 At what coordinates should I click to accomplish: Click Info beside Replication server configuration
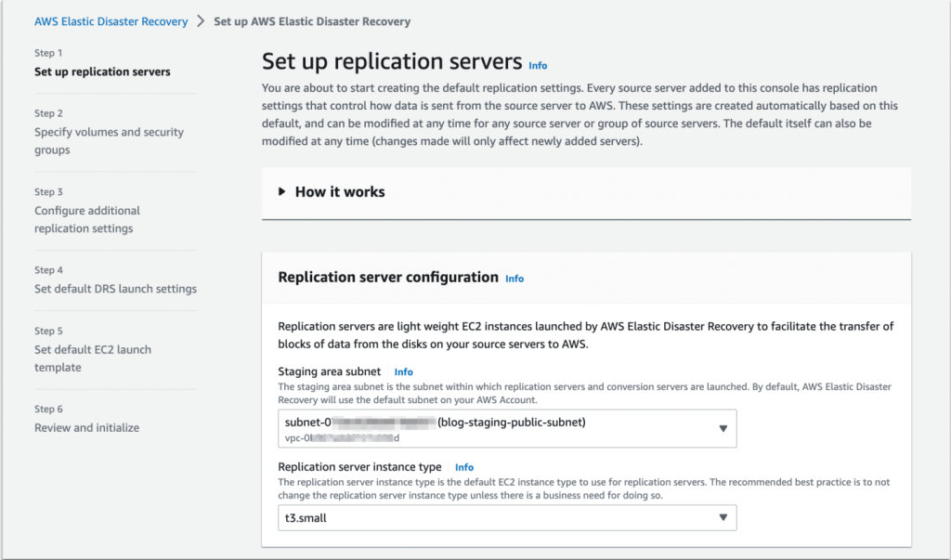515,280
